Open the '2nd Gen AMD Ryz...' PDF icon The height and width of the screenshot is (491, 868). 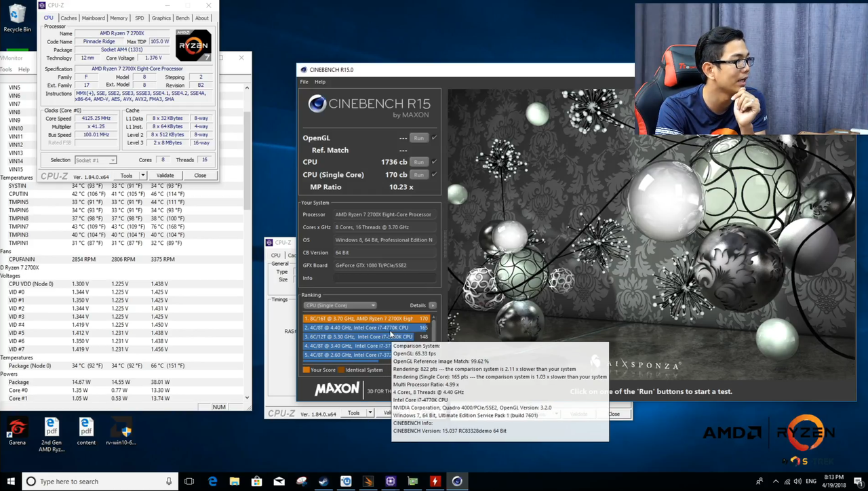[x=52, y=434]
